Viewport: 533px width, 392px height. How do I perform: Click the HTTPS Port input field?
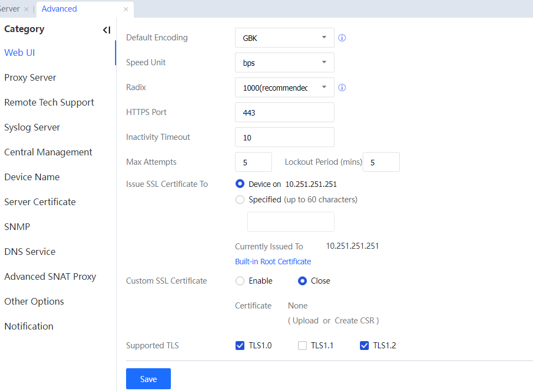coord(284,112)
